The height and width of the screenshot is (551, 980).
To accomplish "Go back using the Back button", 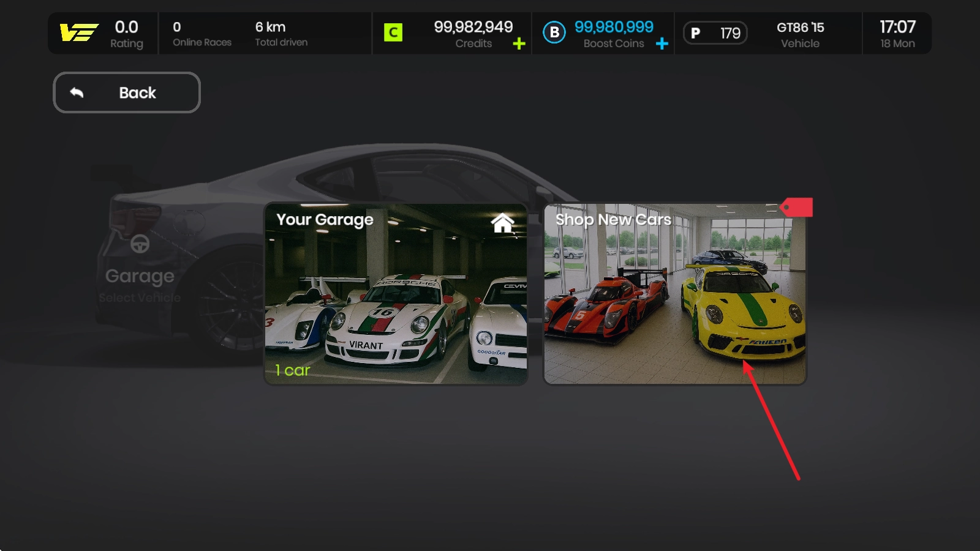I will pos(127,92).
